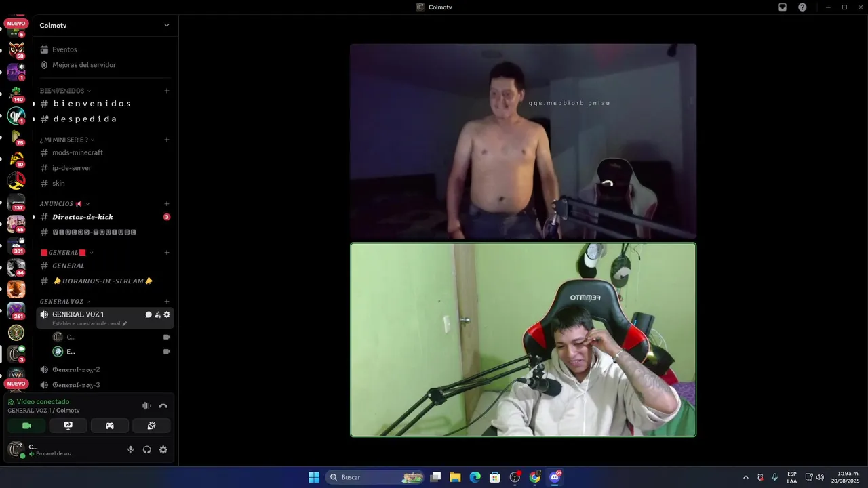Viewport: 868px width, 488px height.
Task: Open the soundboard button
Action: tap(151, 426)
